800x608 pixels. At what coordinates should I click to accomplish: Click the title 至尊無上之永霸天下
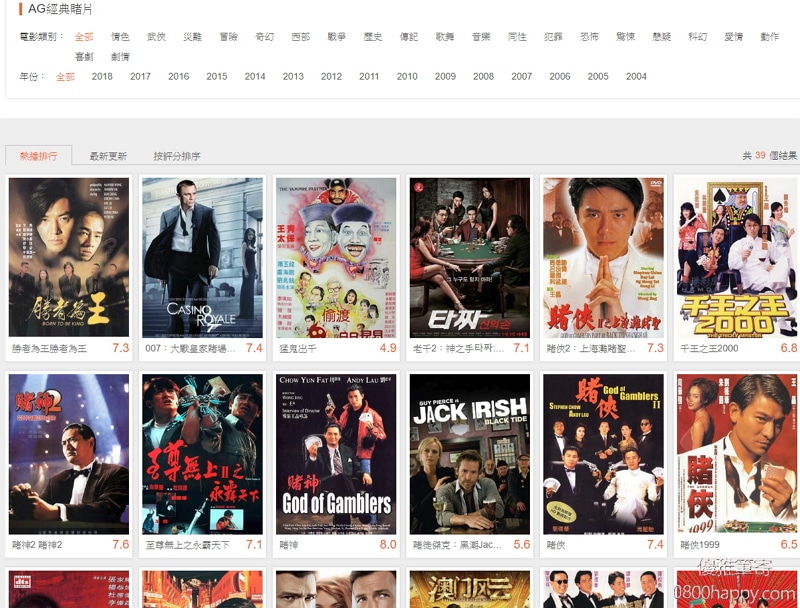coord(188,545)
